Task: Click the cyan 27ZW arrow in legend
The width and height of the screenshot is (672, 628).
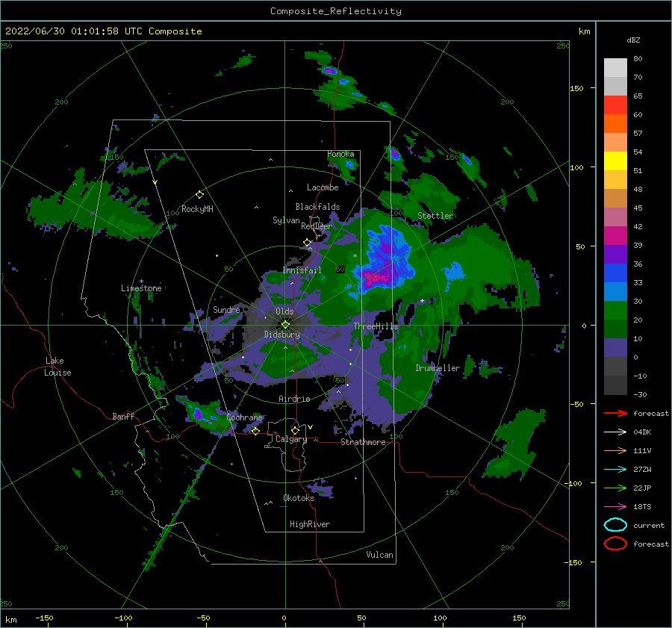Action: pyautogui.click(x=615, y=470)
